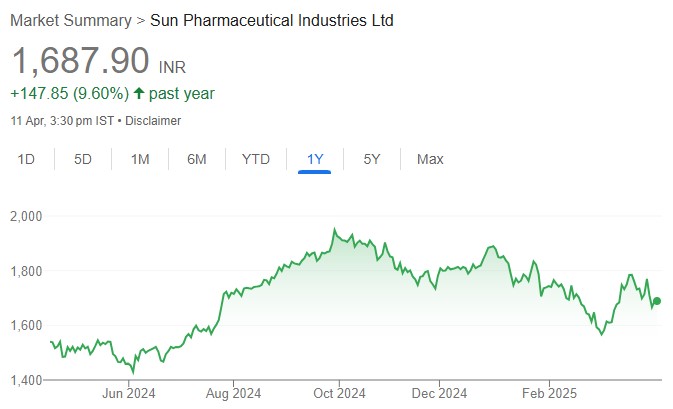View the 5Y price history tab
Screen dimensions: 673x409
tap(372, 159)
